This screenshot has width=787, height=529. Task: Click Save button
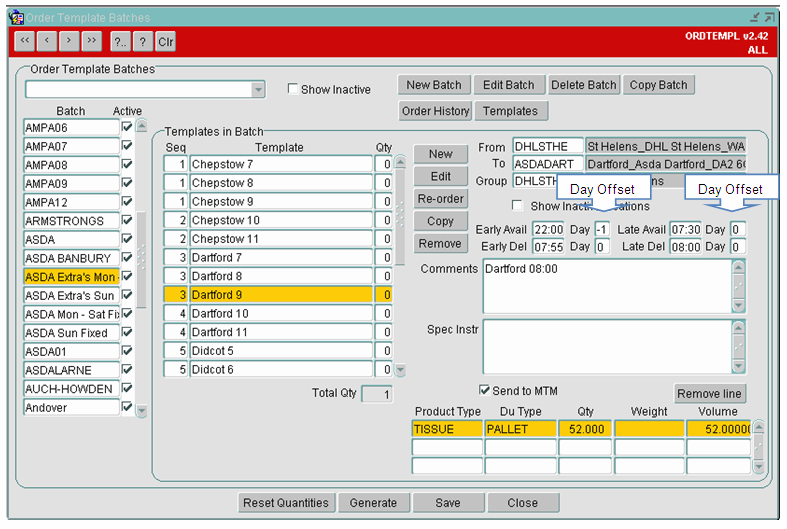pyautogui.click(x=448, y=503)
